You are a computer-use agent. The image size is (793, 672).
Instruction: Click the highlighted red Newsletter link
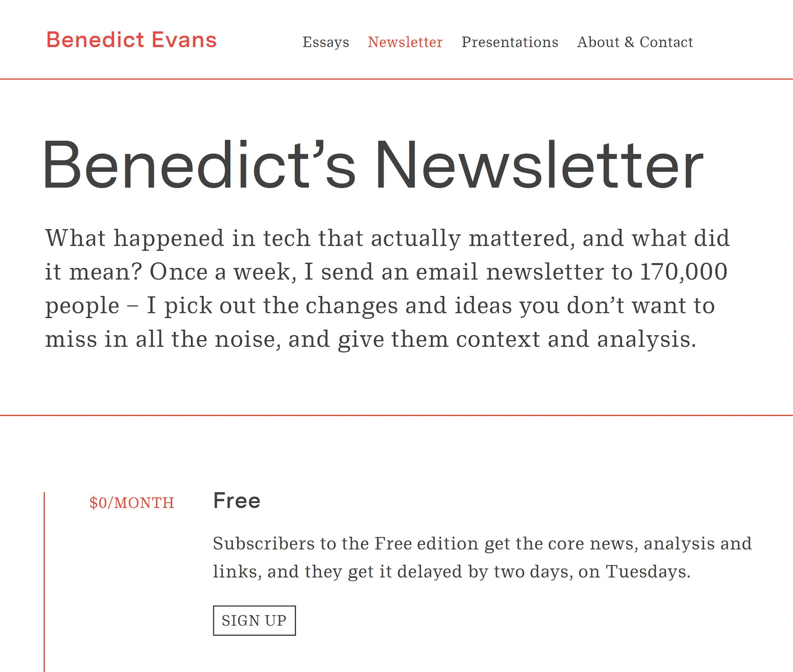point(405,42)
